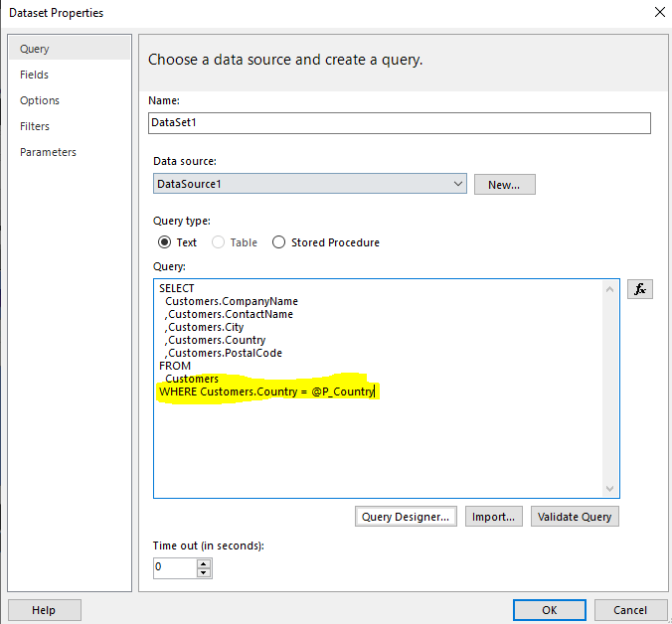Open Help
672x624 pixels.
[x=44, y=610]
